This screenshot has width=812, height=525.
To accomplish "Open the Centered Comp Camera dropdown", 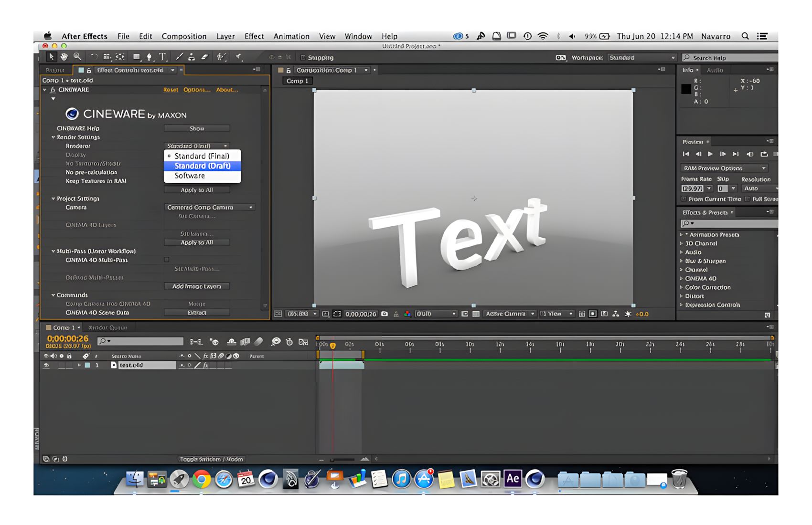I will 209,208.
